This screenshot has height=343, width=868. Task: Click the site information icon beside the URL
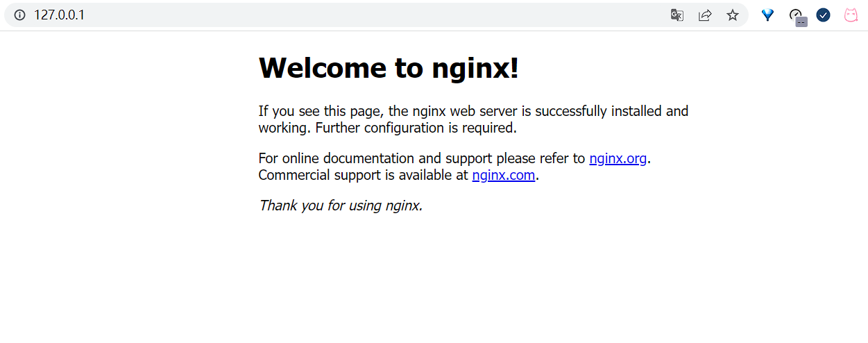[19, 15]
